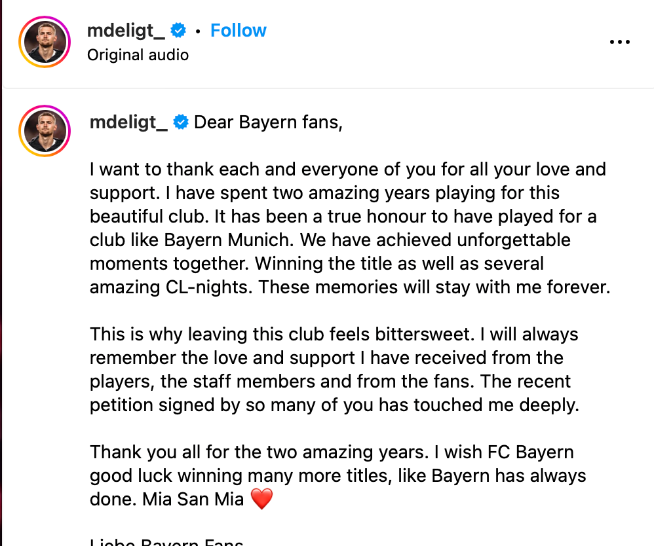Follow the mdeligt_ account
Image resolution: width=654 pixels, height=546 pixels.
tap(238, 31)
